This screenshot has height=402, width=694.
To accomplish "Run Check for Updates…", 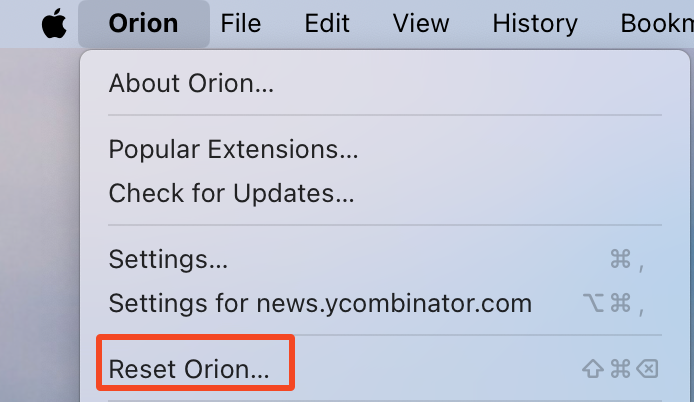I will tap(231, 193).
